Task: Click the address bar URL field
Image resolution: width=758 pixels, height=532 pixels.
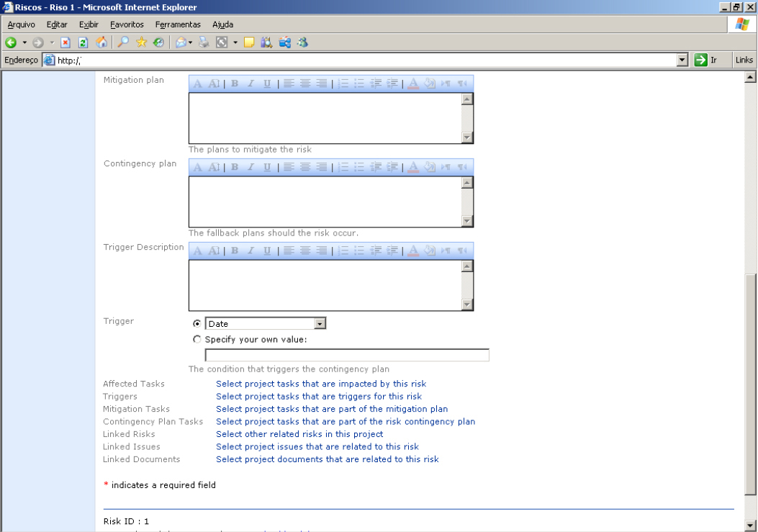Action: pos(360,60)
